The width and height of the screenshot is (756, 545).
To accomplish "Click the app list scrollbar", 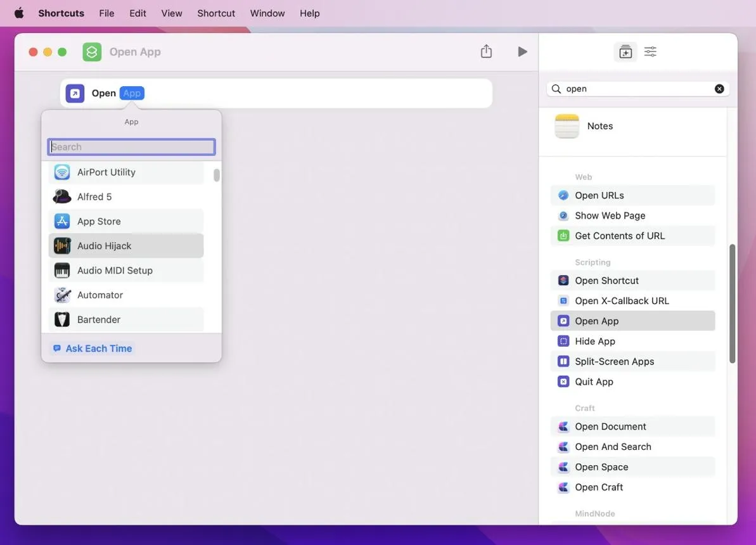I will (217, 175).
